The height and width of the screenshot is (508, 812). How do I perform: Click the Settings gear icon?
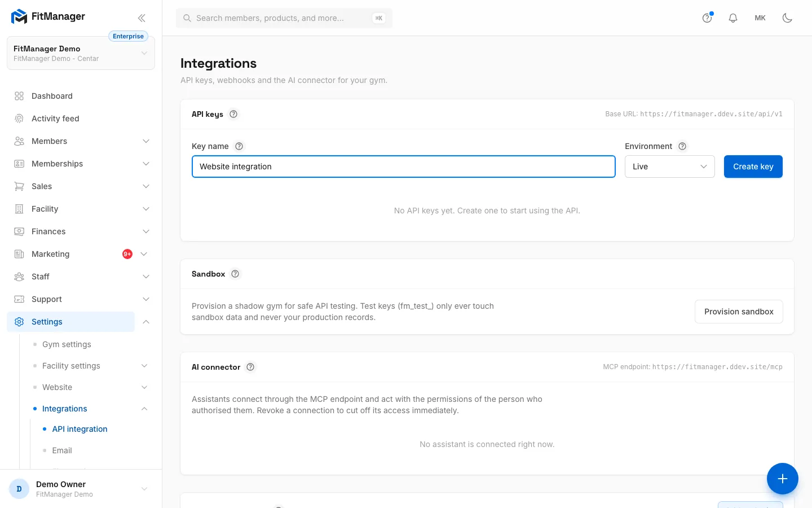coord(19,322)
